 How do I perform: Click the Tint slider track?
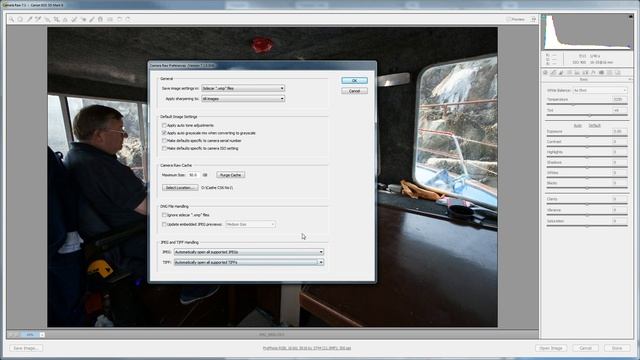click(x=587, y=116)
